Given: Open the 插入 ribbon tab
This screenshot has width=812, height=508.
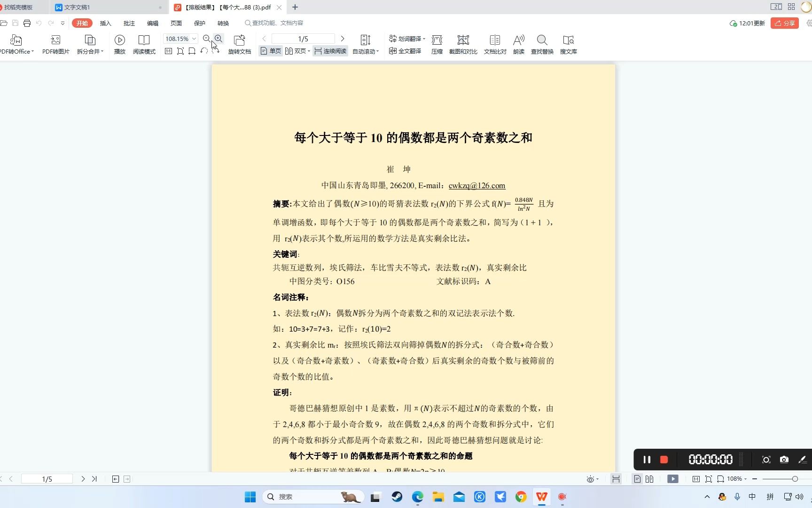Looking at the screenshot, I should pos(106,23).
